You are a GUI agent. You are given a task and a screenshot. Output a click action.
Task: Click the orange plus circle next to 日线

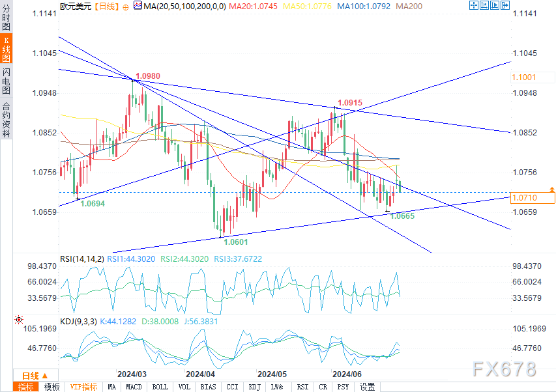[126, 7]
